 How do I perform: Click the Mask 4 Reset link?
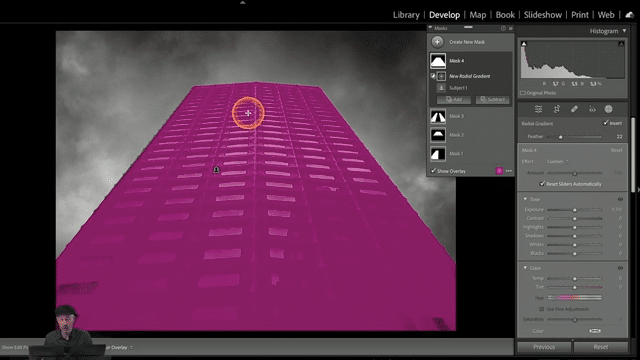coord(616,150)
